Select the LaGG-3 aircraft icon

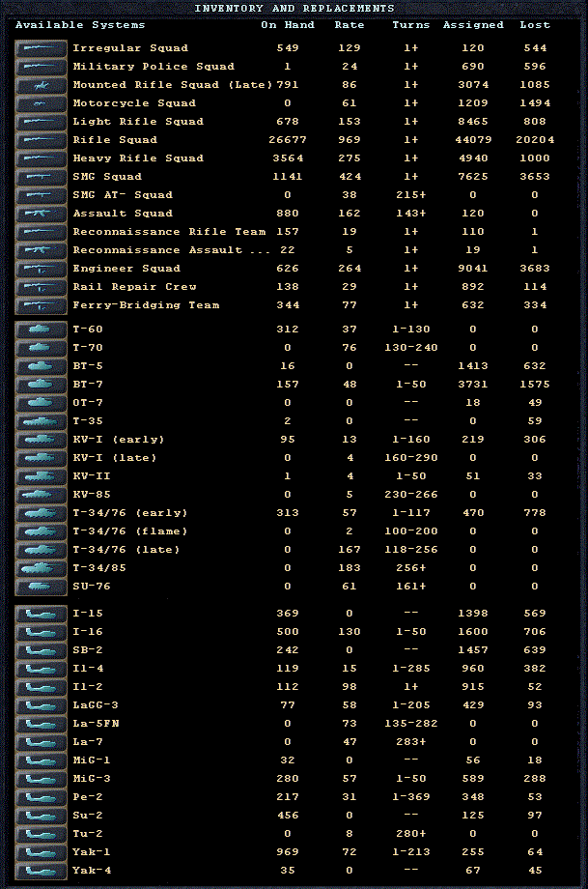click(41, 705)
